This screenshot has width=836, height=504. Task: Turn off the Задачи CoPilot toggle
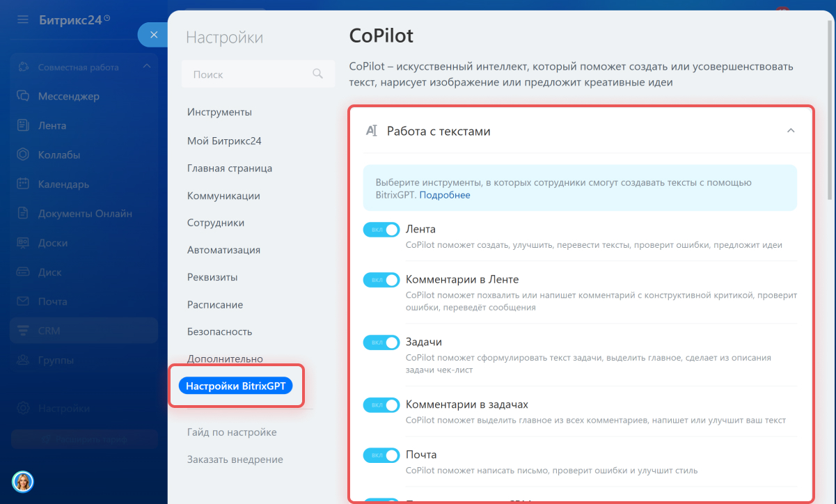point(381,342)
